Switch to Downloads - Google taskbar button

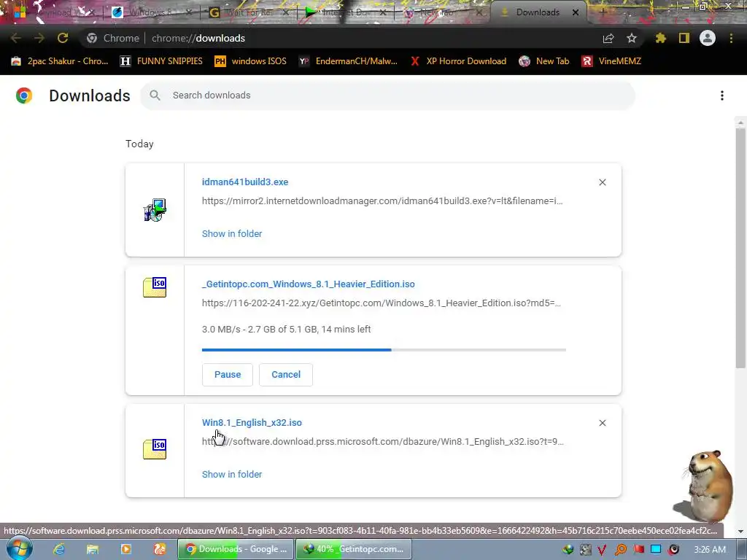click(236, 549)
